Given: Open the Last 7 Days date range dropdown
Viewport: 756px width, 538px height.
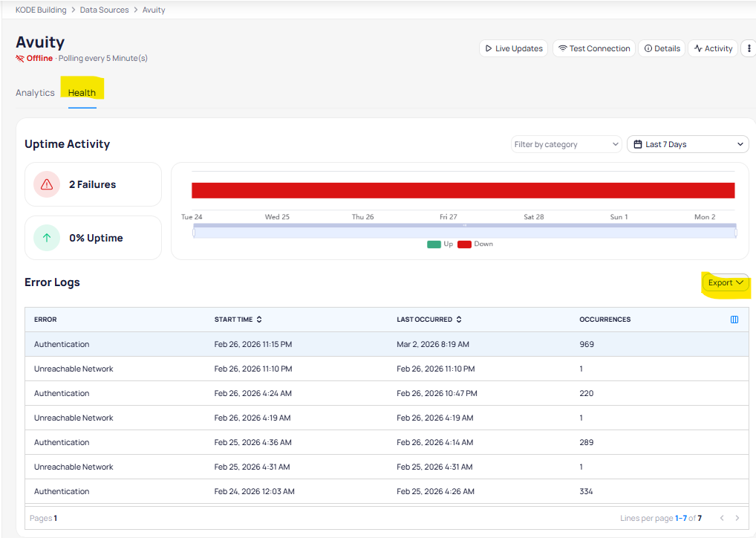Looking at the screenshot, I should [688, 144].
